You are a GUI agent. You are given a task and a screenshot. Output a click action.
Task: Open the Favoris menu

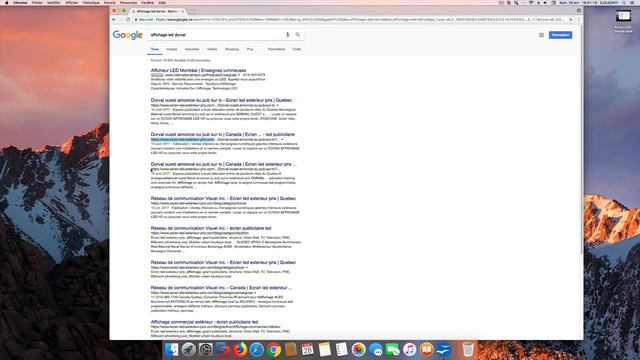point(109,2)
